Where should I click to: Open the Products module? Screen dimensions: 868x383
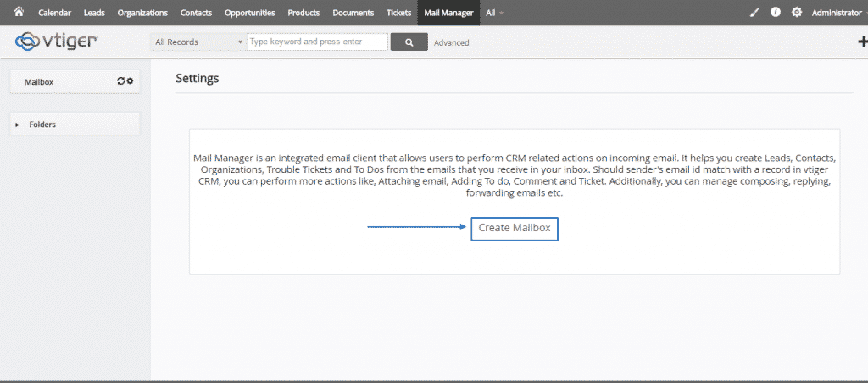pyautogui.click(x=303, y=13)
